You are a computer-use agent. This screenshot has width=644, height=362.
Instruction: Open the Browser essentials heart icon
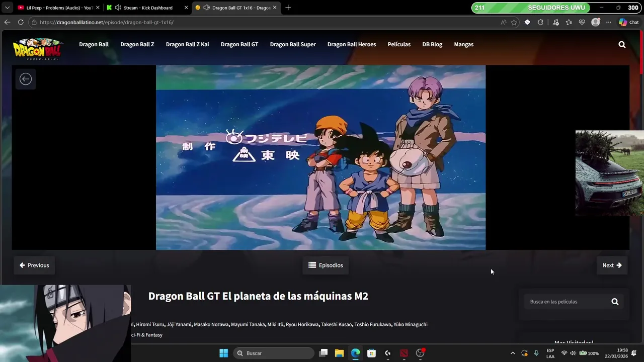click(582, 22)
